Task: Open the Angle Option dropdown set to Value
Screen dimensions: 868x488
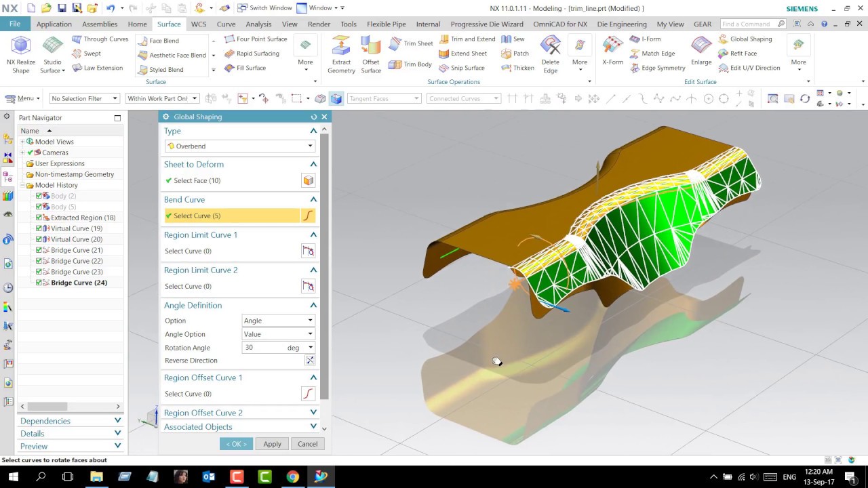Action: (x=279, y=334)
